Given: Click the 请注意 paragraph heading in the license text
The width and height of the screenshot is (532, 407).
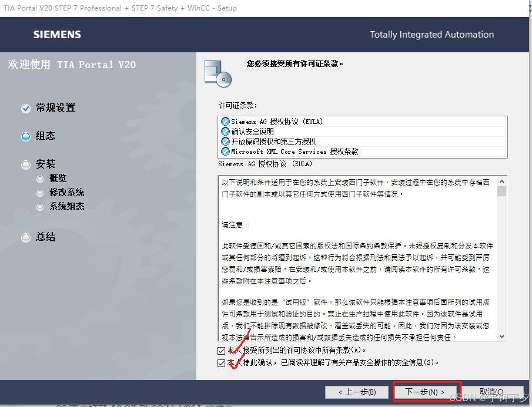Looking at the screenshot, I should 235,225.
